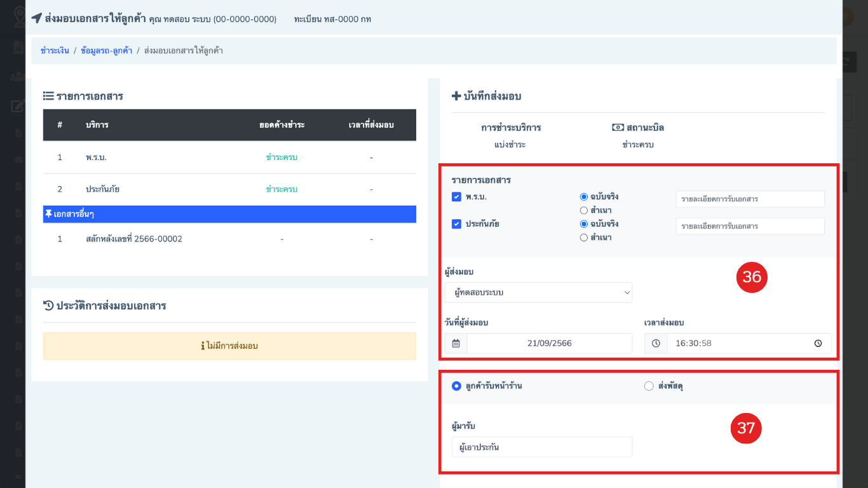Click the pin icon in เอกสารอื่นๆ bar
This screenshot has height=488, width=868.
point(48,214)
